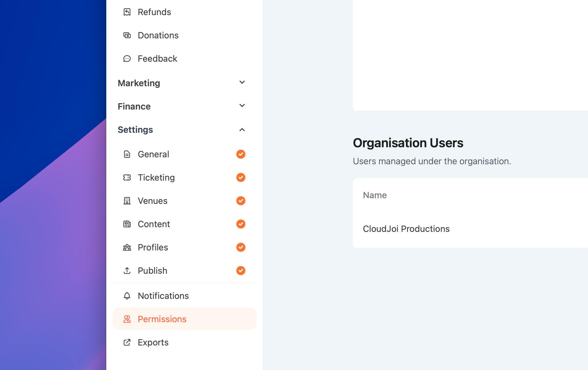The width and height of the screenshot is (588, 370).
Task: Click the Exports external link icon
Action: click(x=127, y=343)
